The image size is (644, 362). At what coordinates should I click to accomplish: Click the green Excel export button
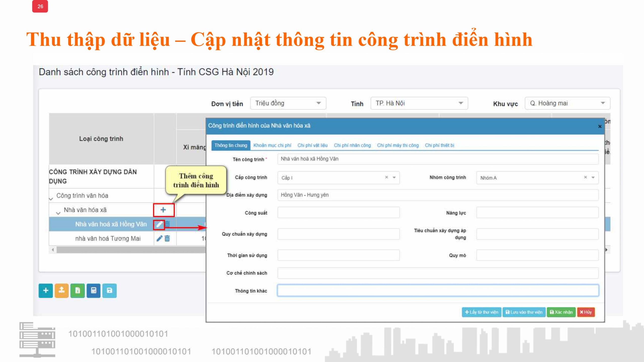click(x=77, y=291)
